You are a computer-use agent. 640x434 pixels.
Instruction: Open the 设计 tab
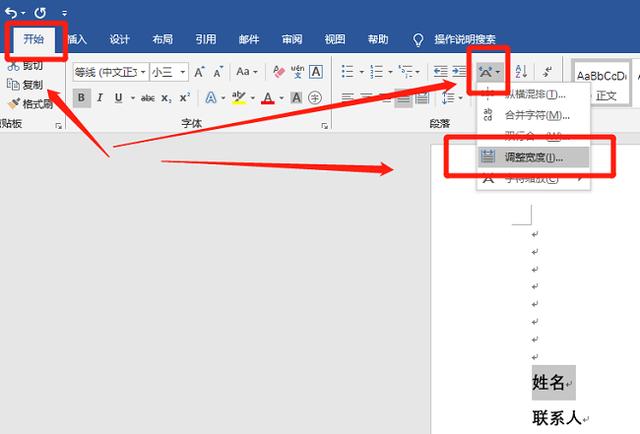(x=120, y=39)
